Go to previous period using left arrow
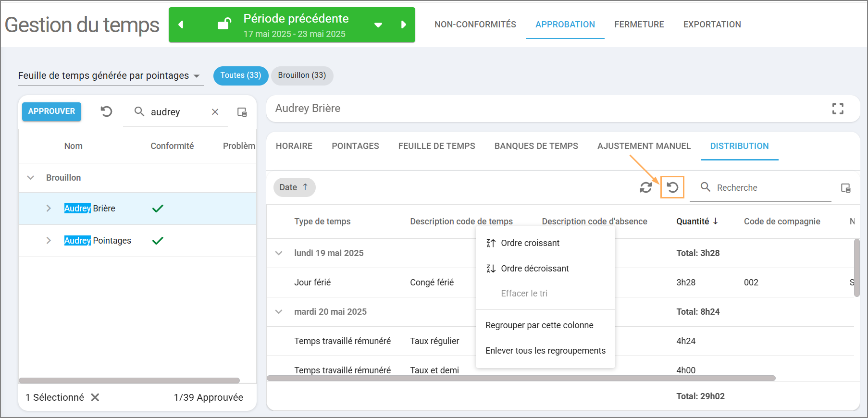Image resolution: width=868 pixels, height=418 pixels. coord(181,25)
